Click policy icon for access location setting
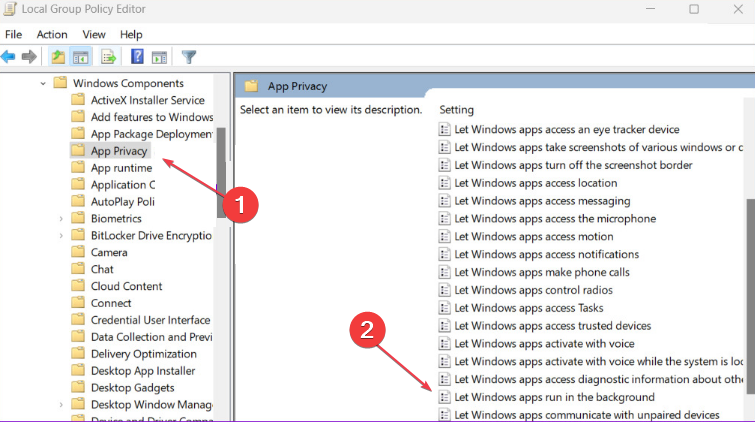Viewport: 755px width, 422px height. point(444,183)
